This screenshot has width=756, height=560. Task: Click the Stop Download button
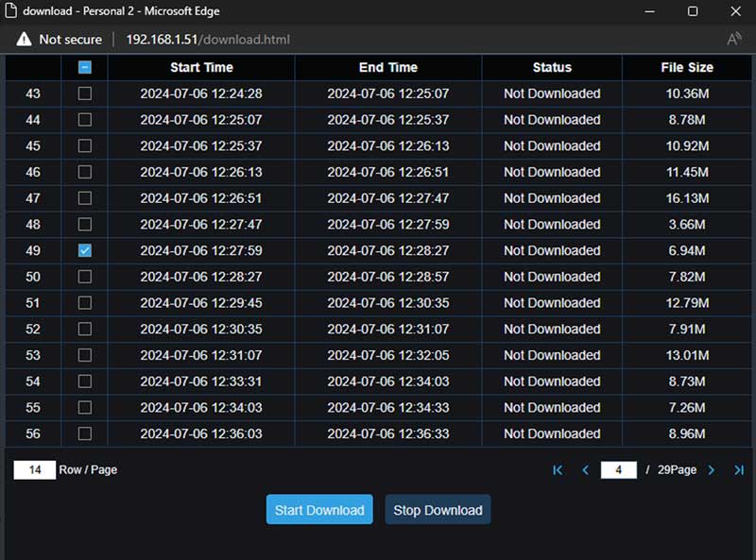[438, 510]
